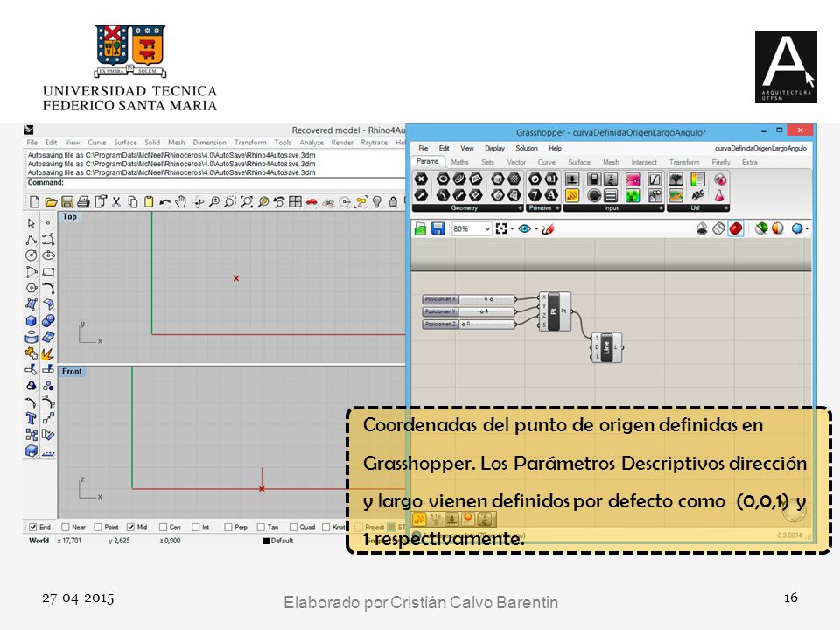
Task: Click the Default layer in Rhino status bar
Action: pyautogui.click(x=278, y=541)
